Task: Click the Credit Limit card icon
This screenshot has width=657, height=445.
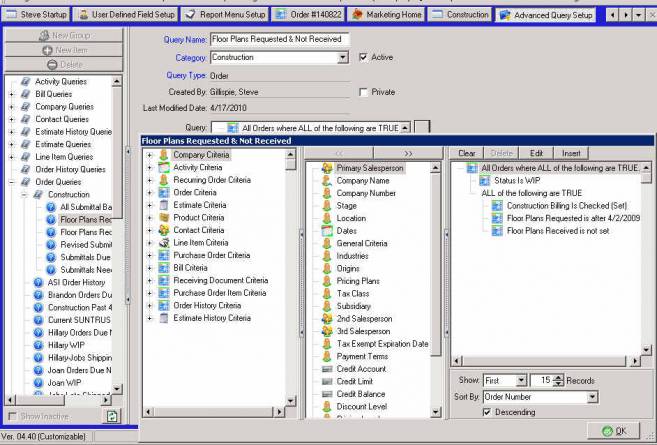Action: point(327,382)
